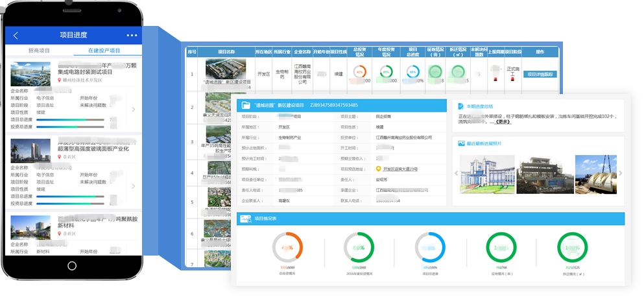This screenshot has height=299, width=644.
Task: Show previous photos with left carousel arrow
Action: (455, 173)
